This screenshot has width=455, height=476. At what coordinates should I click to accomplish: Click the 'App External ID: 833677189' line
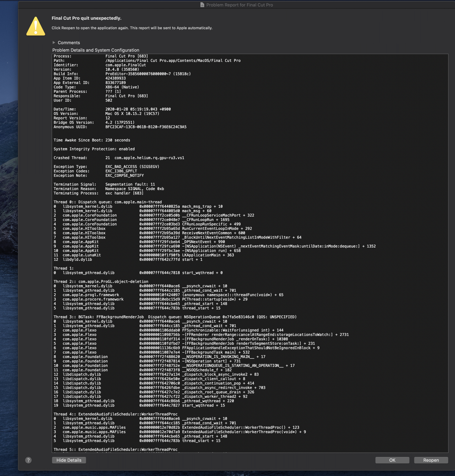click(90, 83)
